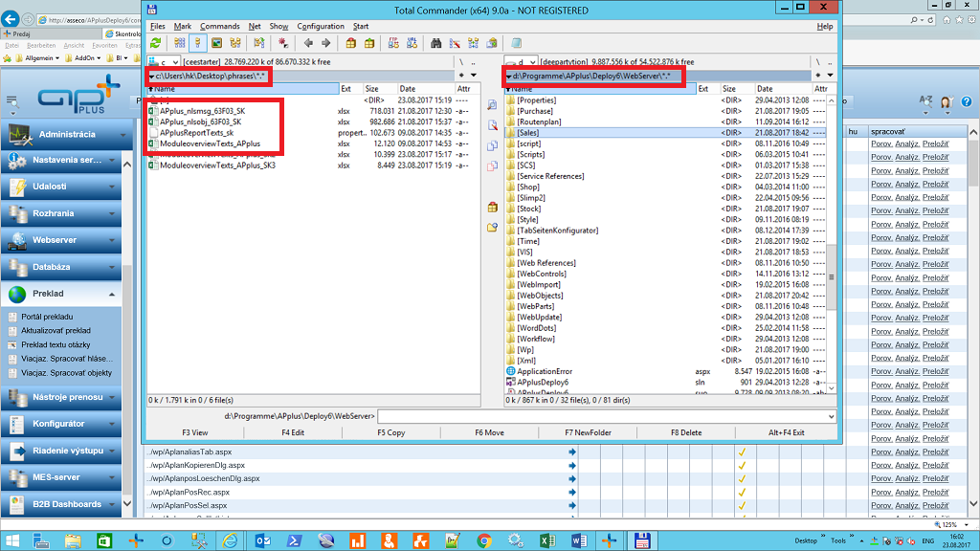The height and width of the screenshot is (551, 980).
Task: Toggle Full details view mode button
Action: click(x=197, y=43)
